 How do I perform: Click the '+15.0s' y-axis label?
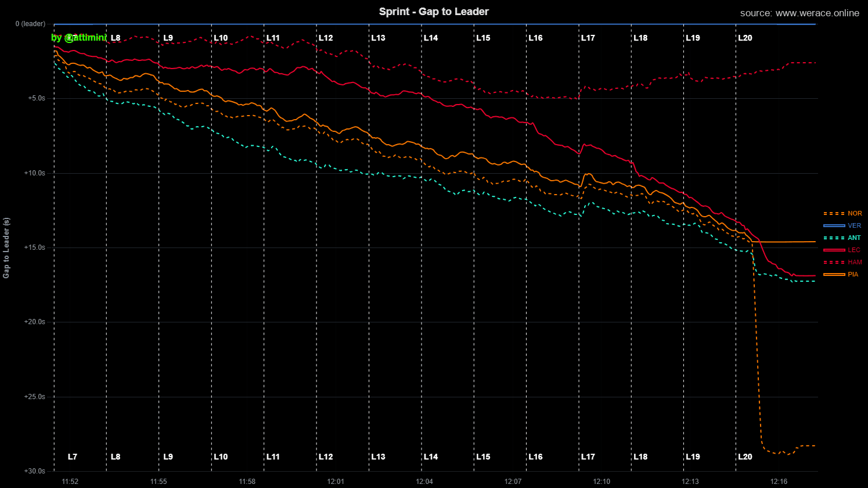(x=35, y=247)
